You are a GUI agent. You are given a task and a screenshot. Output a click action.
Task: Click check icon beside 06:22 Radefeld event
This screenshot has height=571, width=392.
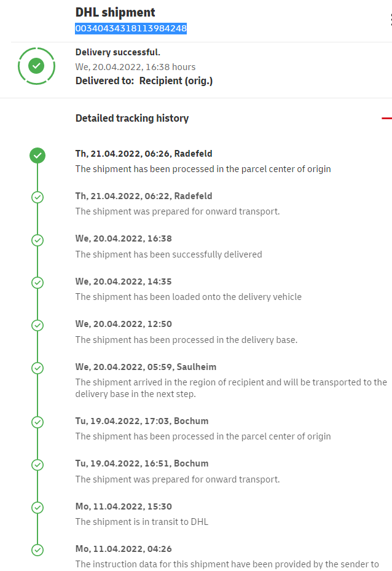(37, 197)
